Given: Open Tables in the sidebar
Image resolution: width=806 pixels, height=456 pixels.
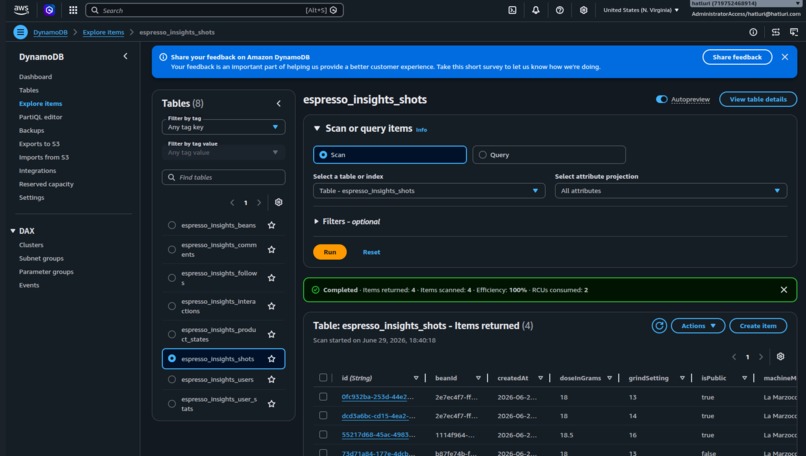Looking at the screenshot, I should coord(29,90).
